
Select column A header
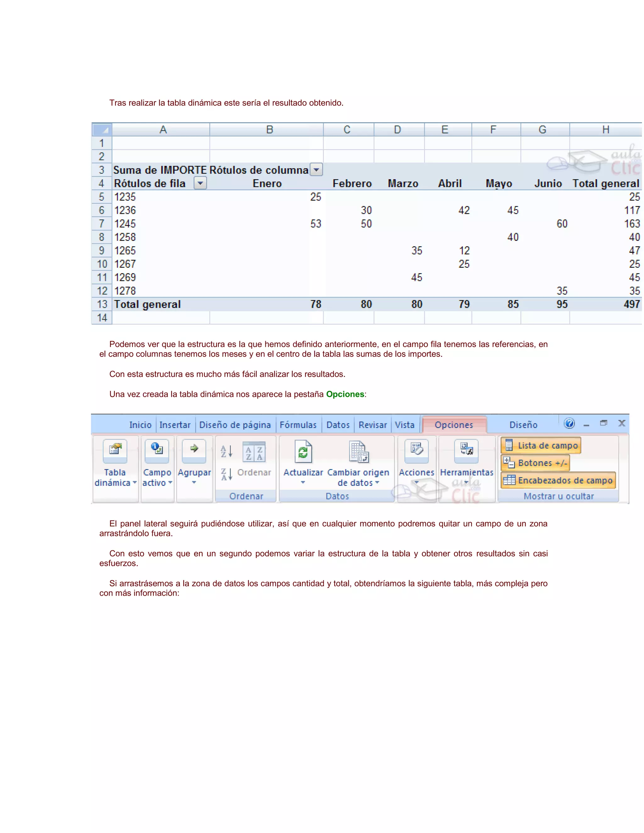pyautogui.click(x=161, y=130)
